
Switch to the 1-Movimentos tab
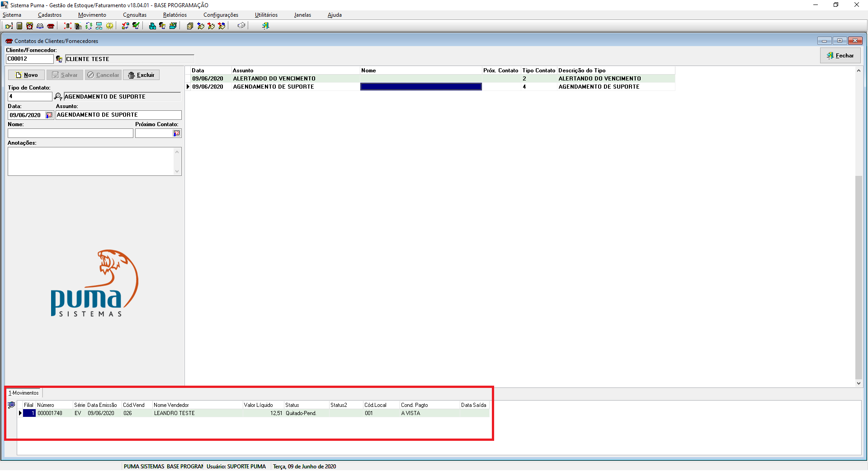point(24,393)
